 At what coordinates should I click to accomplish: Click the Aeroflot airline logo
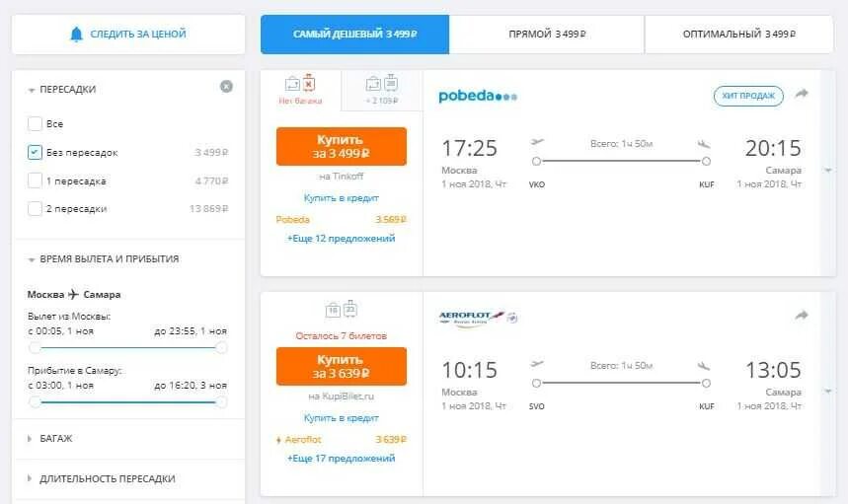coord(478,318)
